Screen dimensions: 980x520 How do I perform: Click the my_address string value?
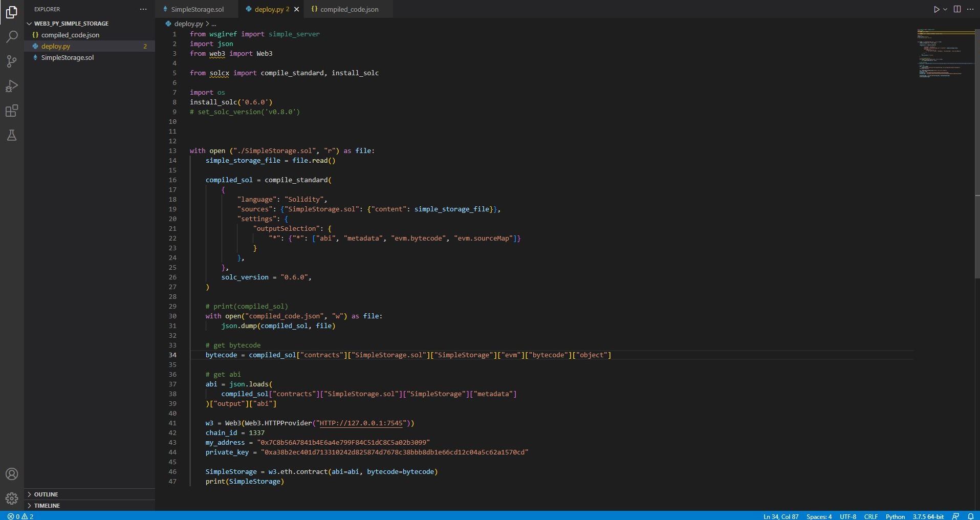pos(343,442)
